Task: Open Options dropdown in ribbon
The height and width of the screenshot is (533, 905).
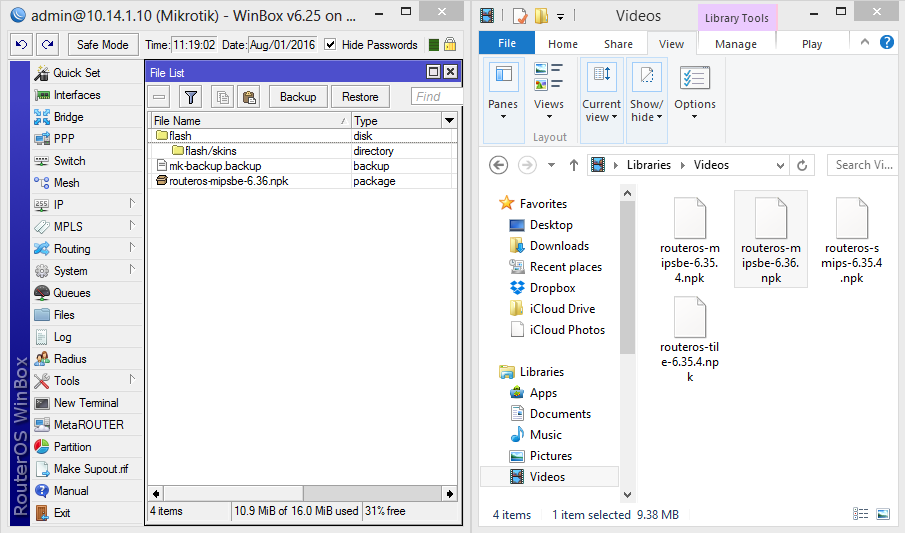Action: pos(694,92)
